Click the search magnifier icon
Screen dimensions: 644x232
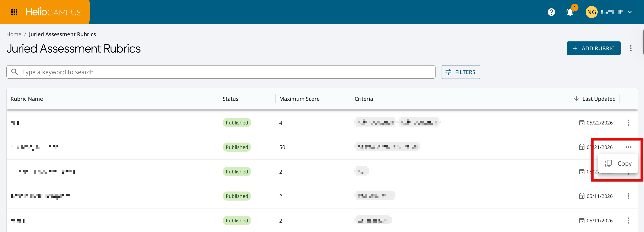pos(14,72)
